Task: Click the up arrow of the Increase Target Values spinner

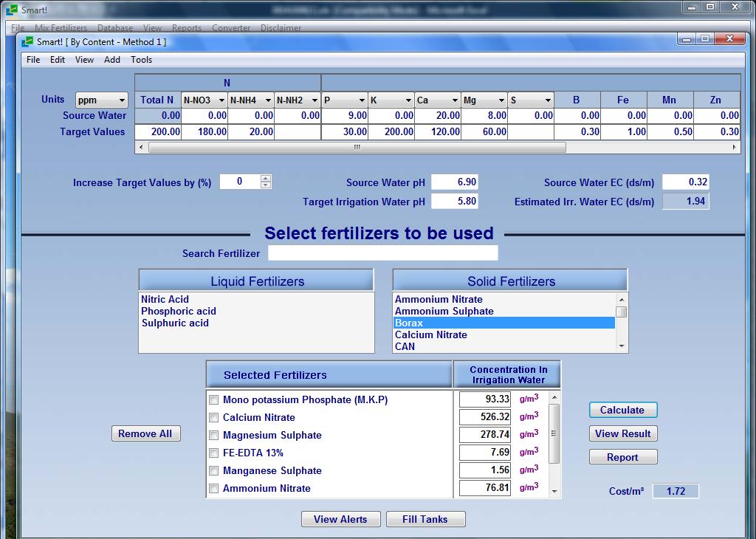Action: point(266,179)
